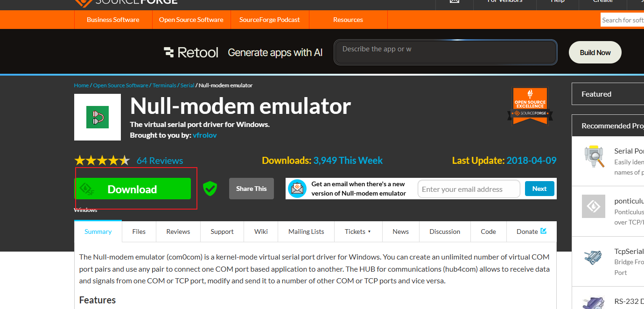Screen dimensions: 644x309
Task: Open the SourceForge Podcast menu item
Action: (x=270, y=20)
